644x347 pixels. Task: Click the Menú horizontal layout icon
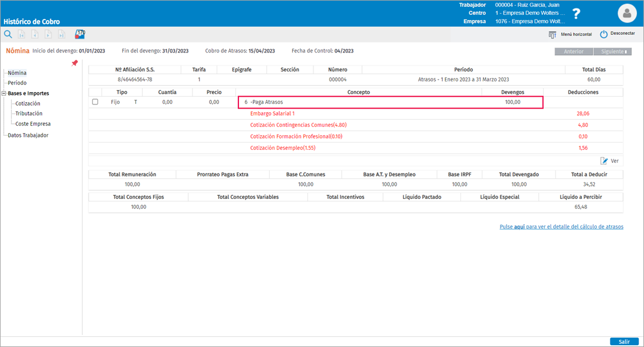pyautogui.click(x=553, y=34)
